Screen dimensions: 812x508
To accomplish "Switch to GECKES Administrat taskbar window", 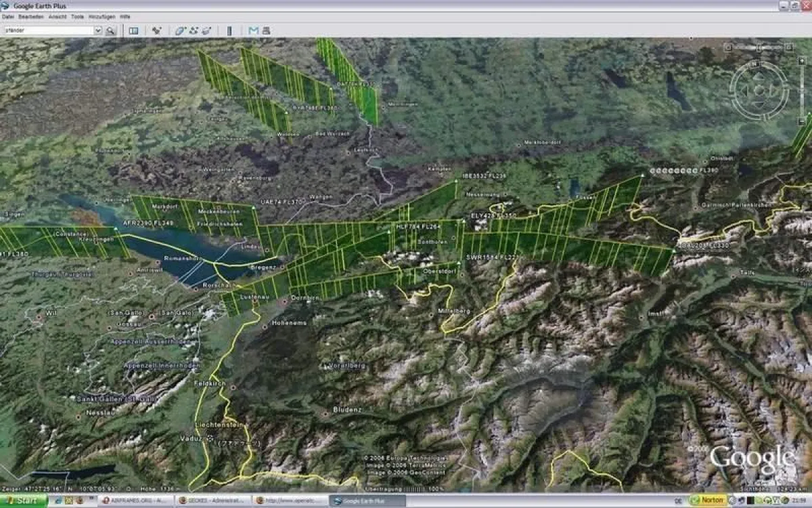I will click(x=212, y=501).
